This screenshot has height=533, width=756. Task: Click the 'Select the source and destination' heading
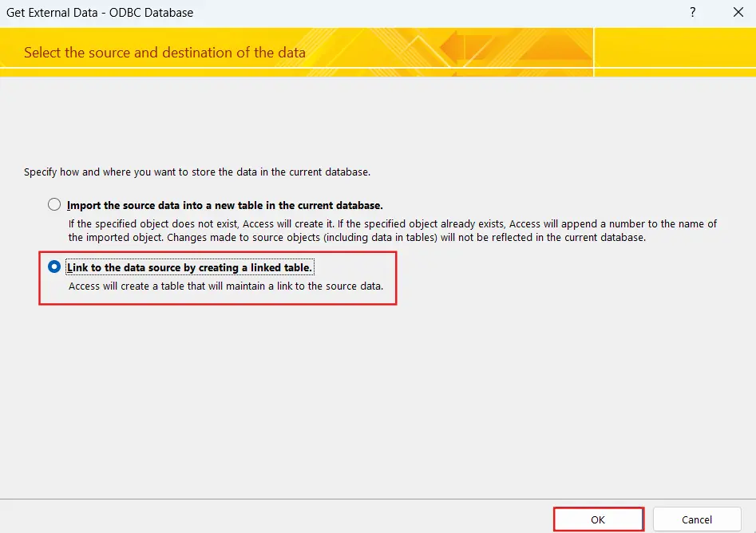point(164,53)
